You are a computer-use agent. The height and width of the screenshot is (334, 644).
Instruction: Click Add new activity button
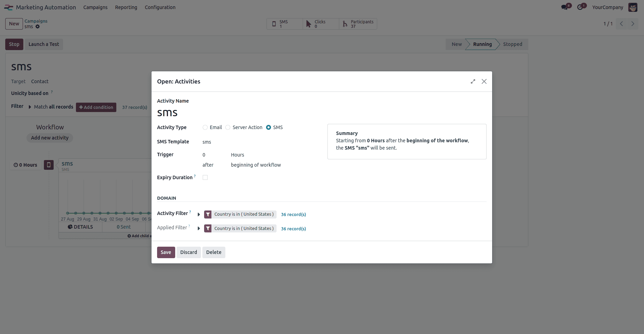pyautogui.click(x=50, y=138)
